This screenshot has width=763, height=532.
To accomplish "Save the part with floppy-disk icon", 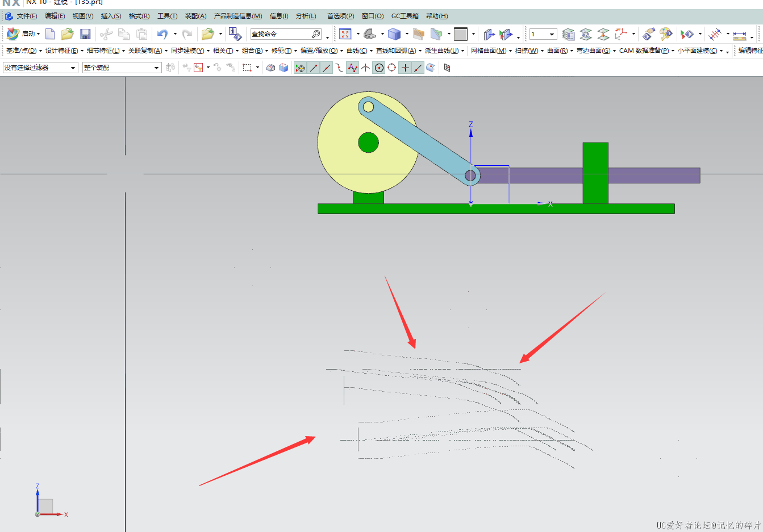I will pos(85,34).
